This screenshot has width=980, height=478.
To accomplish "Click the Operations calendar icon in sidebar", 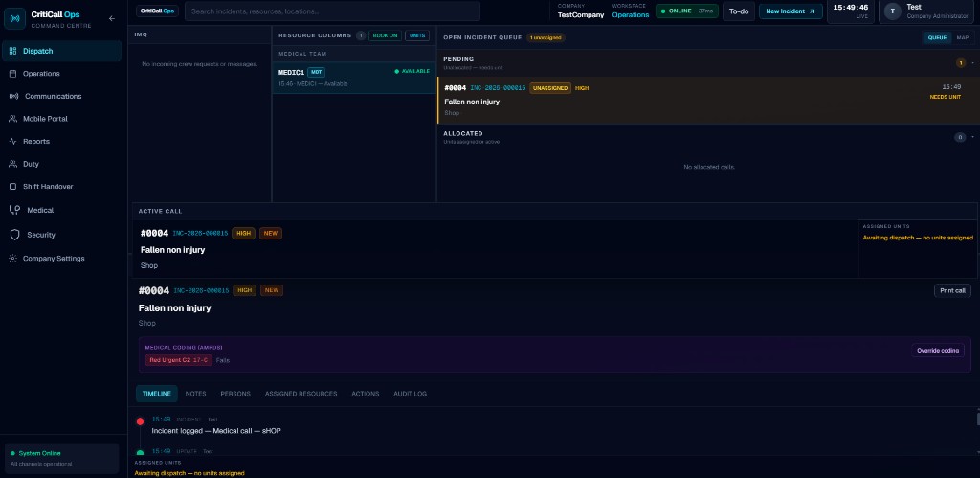I will coord(12,74).
